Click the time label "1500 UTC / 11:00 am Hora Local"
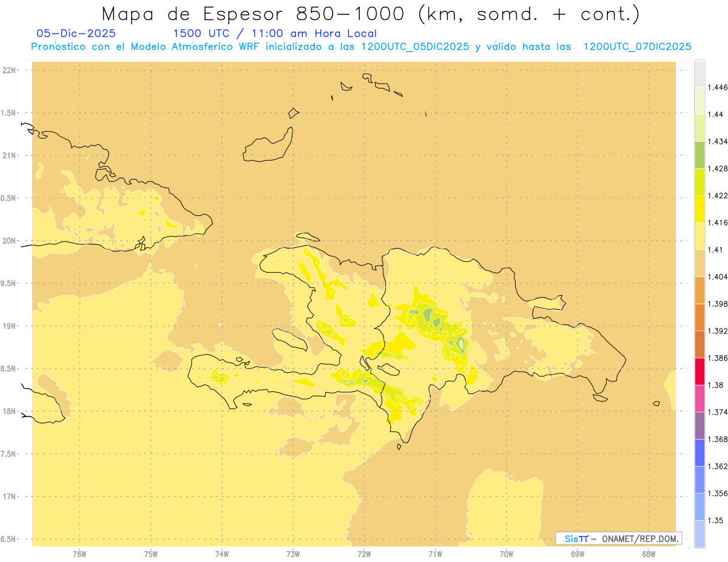728x562 pixels. coord(275,34)
